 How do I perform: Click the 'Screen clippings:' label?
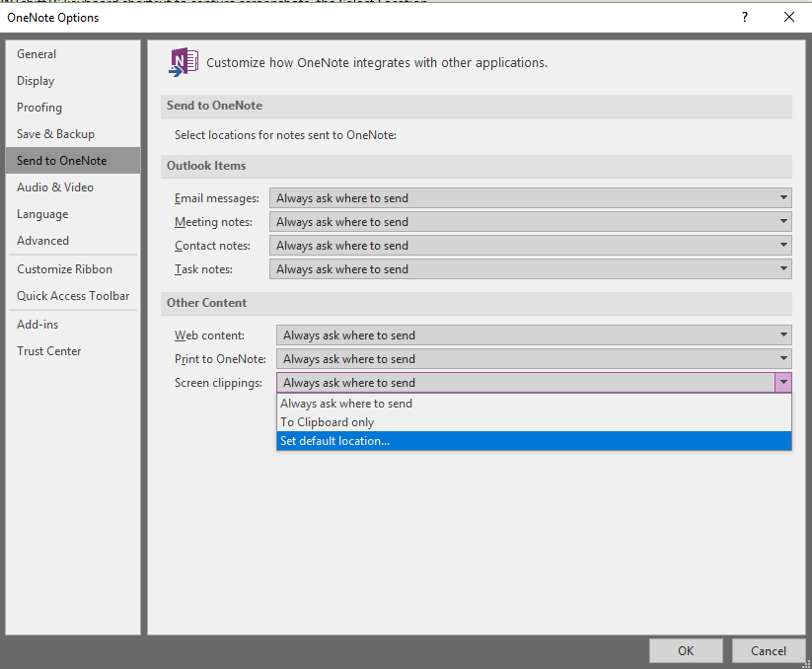pyautogui.click(x=218, y=383)
